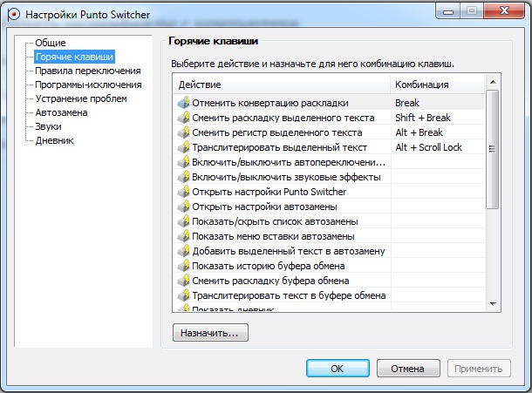Select row Добавить выделенный текст в автозамену
Screen dimensions: 532x393
330,251
